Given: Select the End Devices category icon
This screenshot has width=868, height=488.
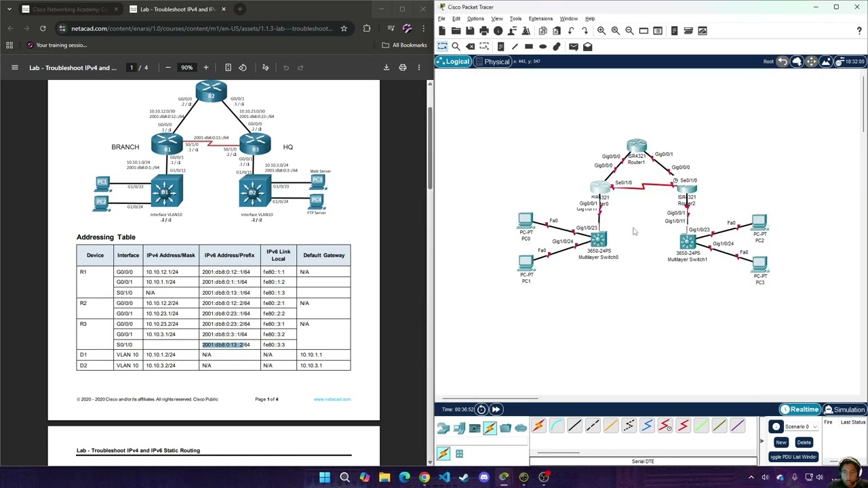Looking at the screenshot, I should tap(459, 428).
